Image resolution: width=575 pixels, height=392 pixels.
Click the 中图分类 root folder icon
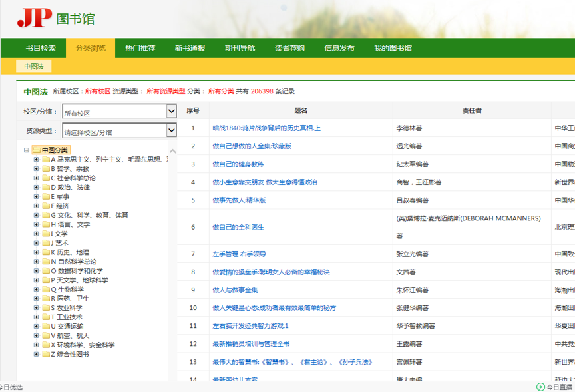(x=36, y=150)
